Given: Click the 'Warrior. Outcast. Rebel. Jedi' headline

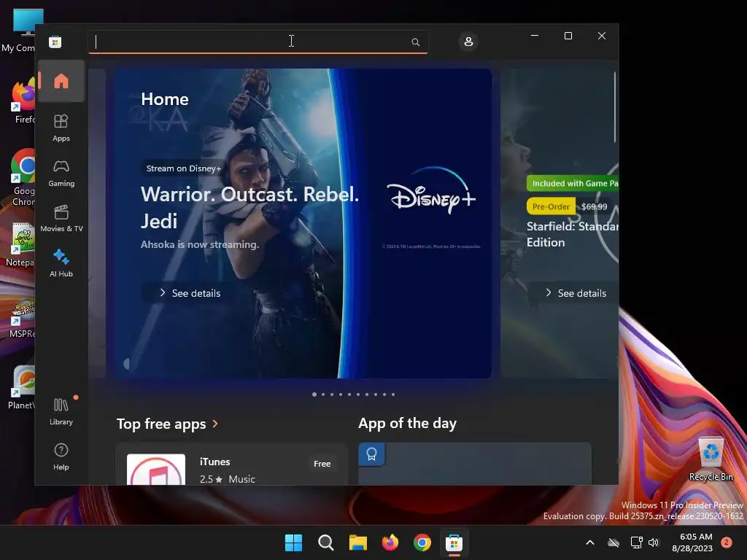Looking at the screenshot, I should coord(249,208).
